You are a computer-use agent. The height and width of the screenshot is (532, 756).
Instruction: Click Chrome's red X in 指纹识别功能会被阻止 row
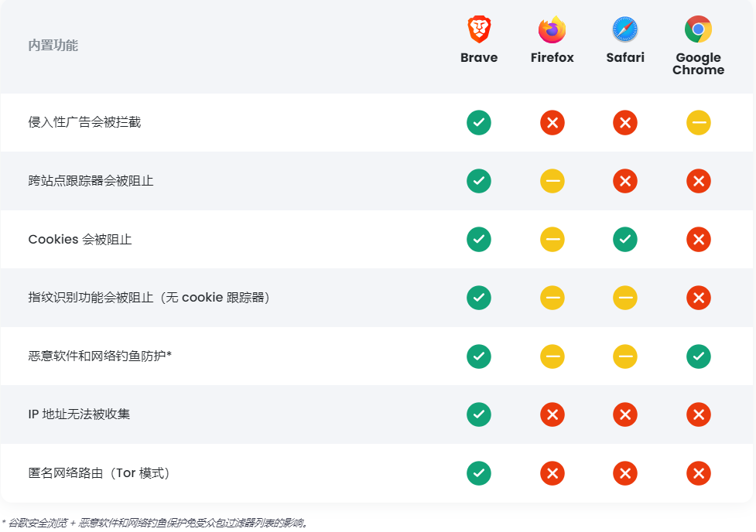pyautogui.click(x=698, y=298)
